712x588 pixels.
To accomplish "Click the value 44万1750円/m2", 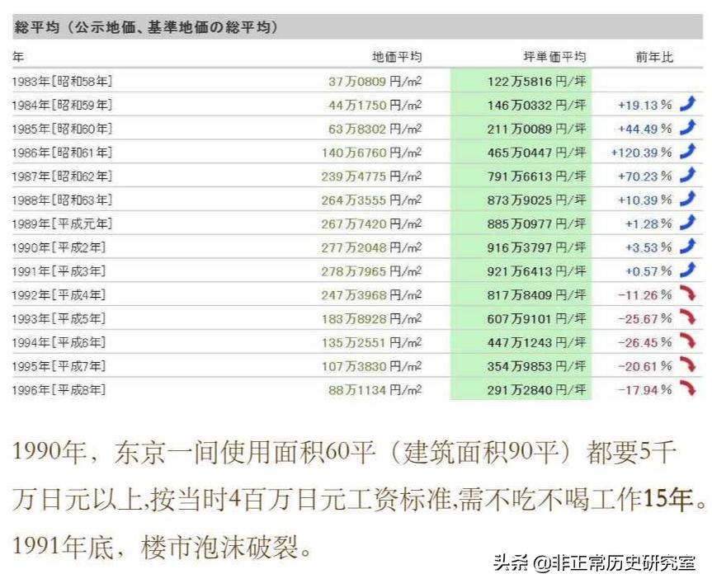I will click(375, 105).
